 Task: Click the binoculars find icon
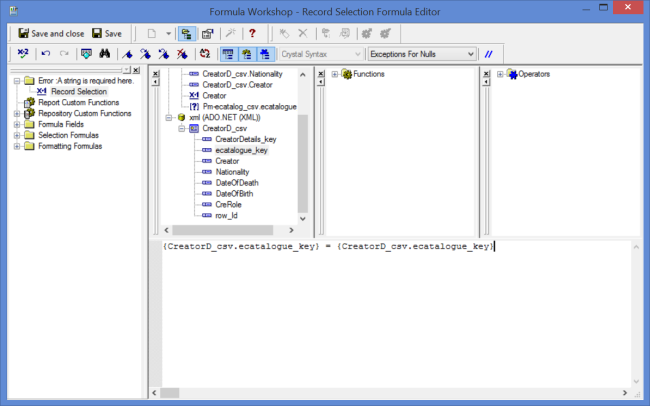103,54
